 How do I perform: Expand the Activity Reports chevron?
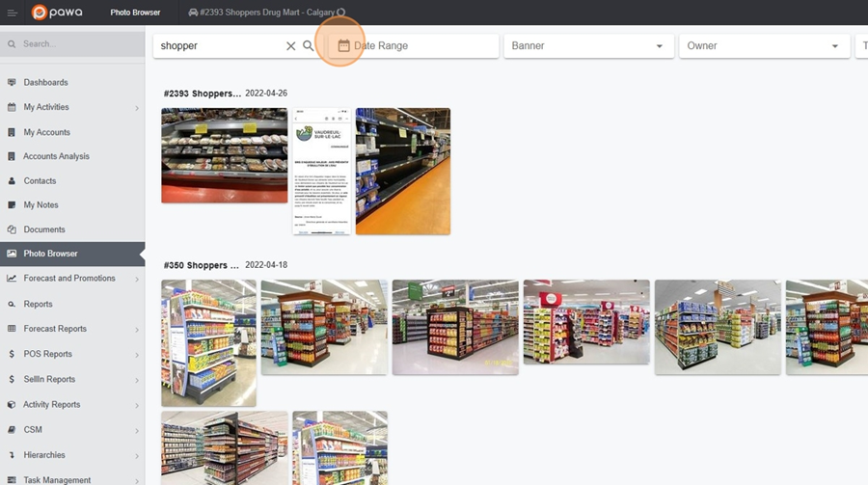pos(137,405)
